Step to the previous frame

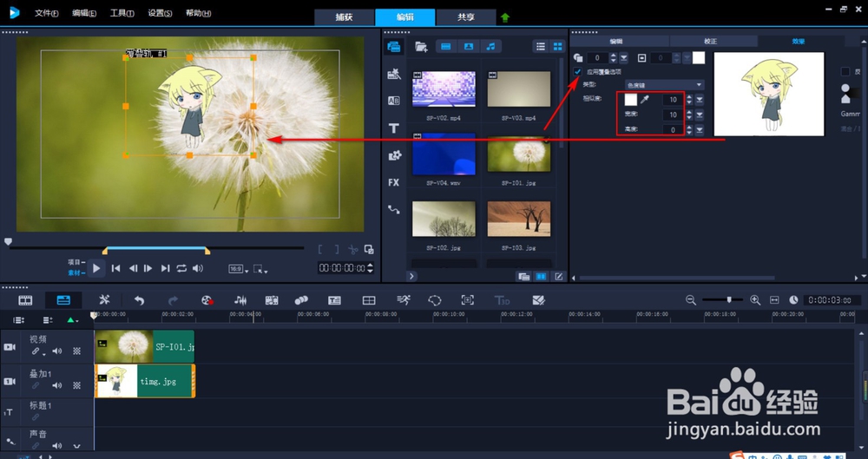(x=133, y=268)
